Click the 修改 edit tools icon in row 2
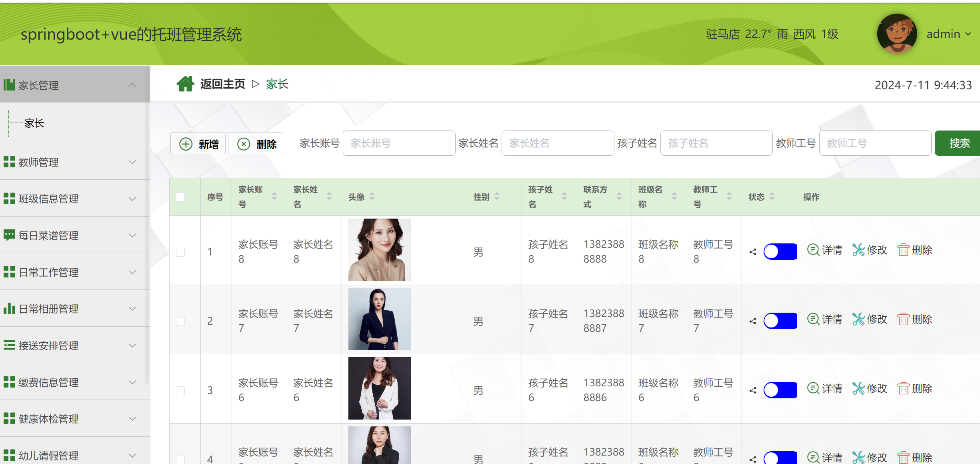Image resolution: width=980 pixels, height=464 pixels. tap(858, 319)
